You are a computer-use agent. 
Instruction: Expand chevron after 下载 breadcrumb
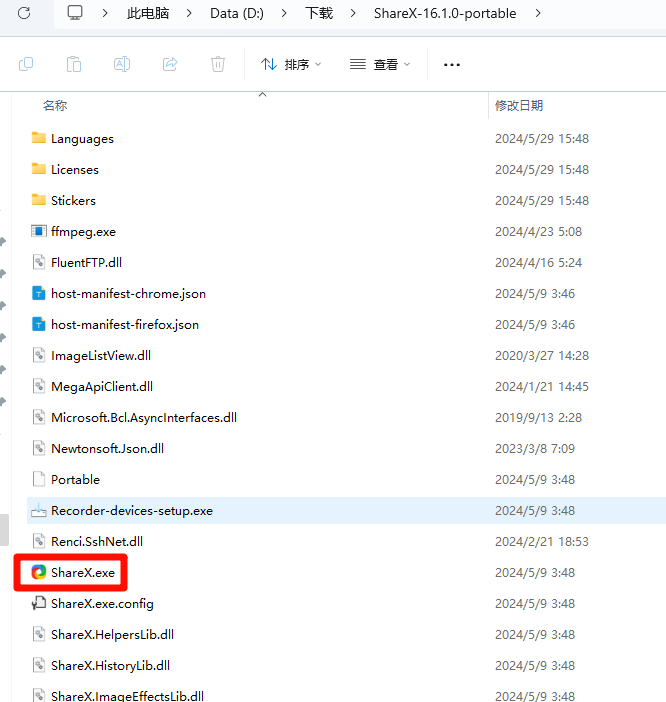353,13
